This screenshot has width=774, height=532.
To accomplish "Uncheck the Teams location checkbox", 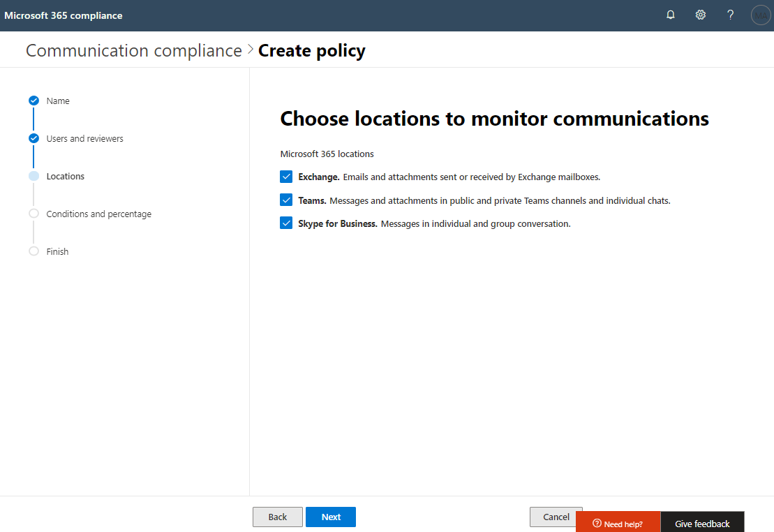I will (286, 200).
